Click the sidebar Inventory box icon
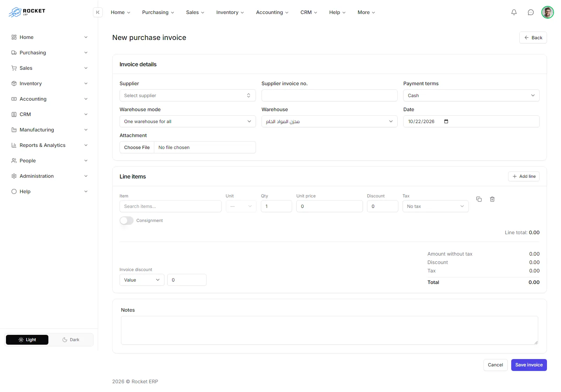The width and height of the screenshot is (561, 392). pos(14,83)
